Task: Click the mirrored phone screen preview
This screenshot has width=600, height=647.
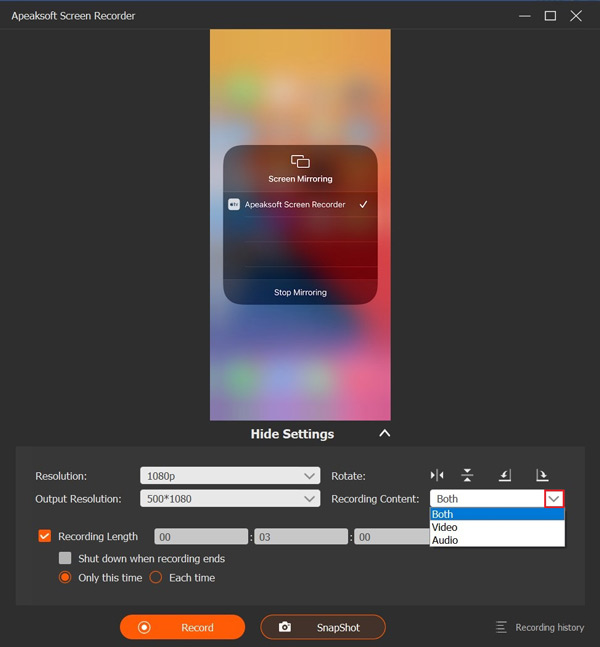Action: pyautogui.click(x=300, y=224)
